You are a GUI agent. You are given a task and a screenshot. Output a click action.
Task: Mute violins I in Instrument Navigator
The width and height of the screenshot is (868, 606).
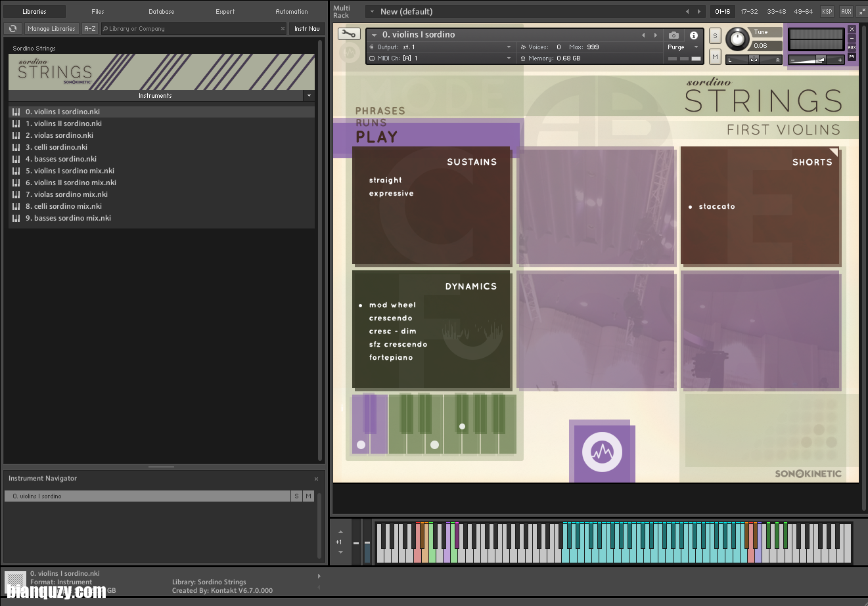point(308,496)
